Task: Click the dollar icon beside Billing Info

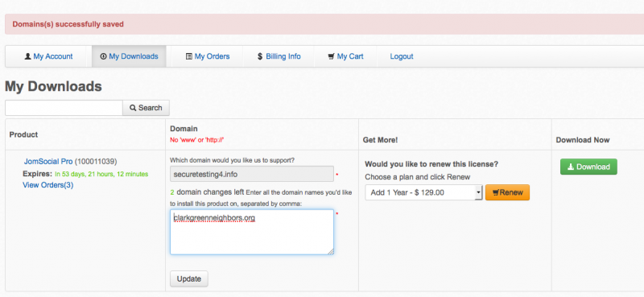Action: pyautogui.click(x=259, y=56)
